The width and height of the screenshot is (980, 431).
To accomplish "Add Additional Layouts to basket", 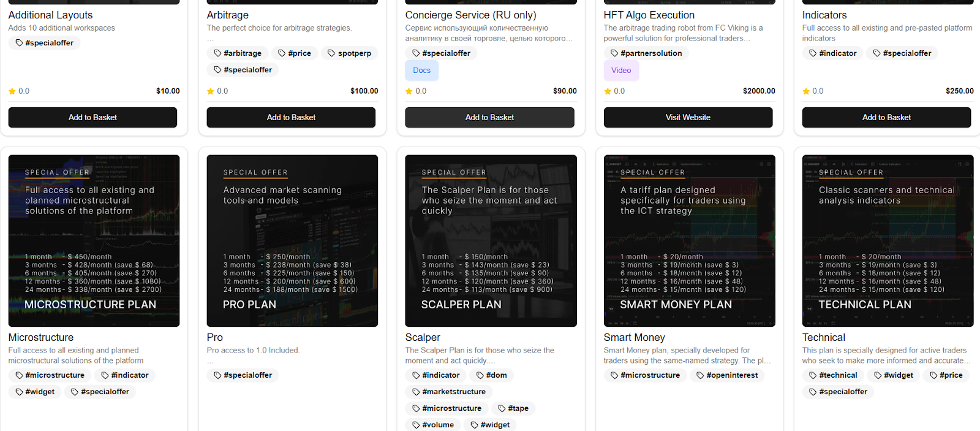I will point(92,117).
